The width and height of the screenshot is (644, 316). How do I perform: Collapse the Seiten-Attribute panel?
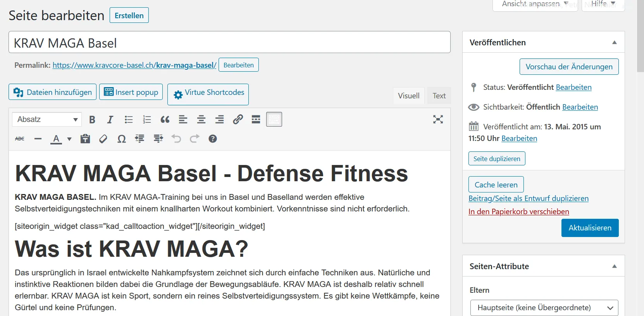[x=615, y=266]
